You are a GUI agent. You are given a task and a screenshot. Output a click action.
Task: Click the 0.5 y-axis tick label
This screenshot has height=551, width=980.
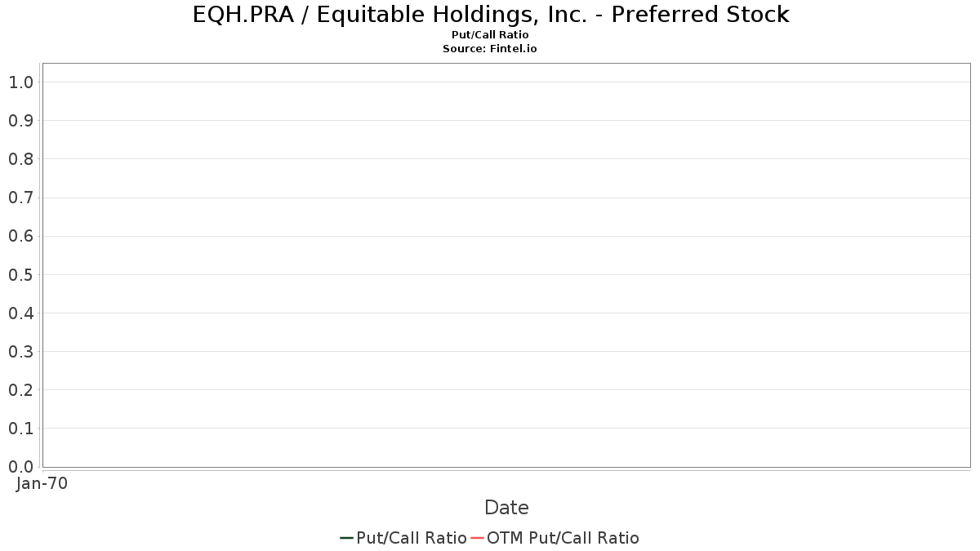click(x=20, y=274)
